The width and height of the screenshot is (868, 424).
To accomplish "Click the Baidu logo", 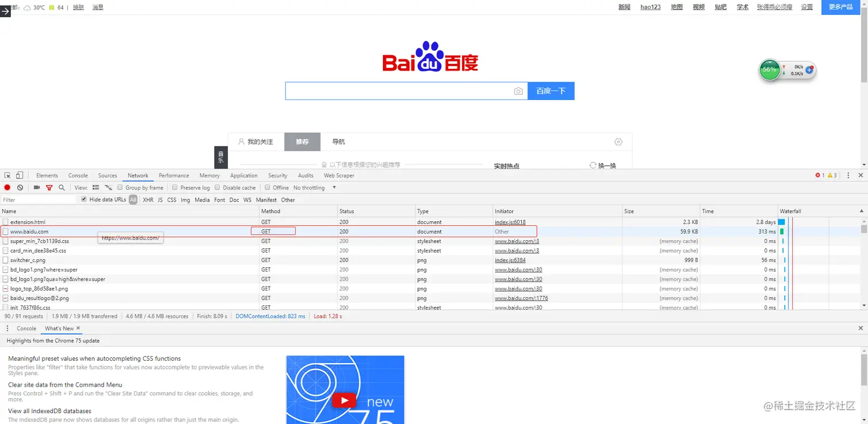I will click(x=430, y=56).
